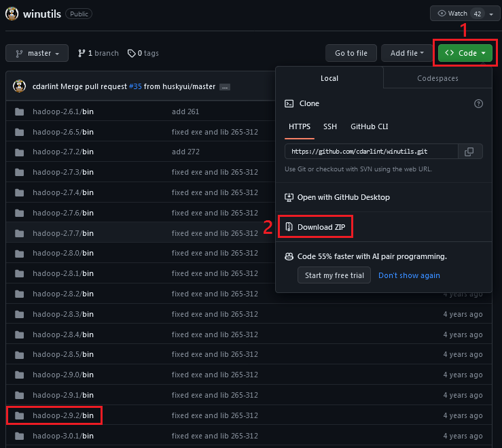Copy the clone URL to clipboard

(469, 151)
